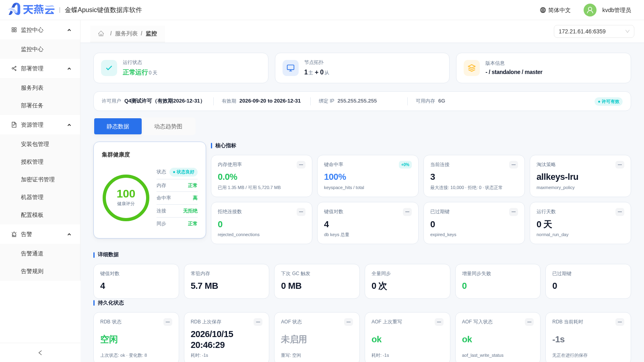Open 服务列表 in the sidebar
This screenshot has height=362, width=644.
pos(40,88)
